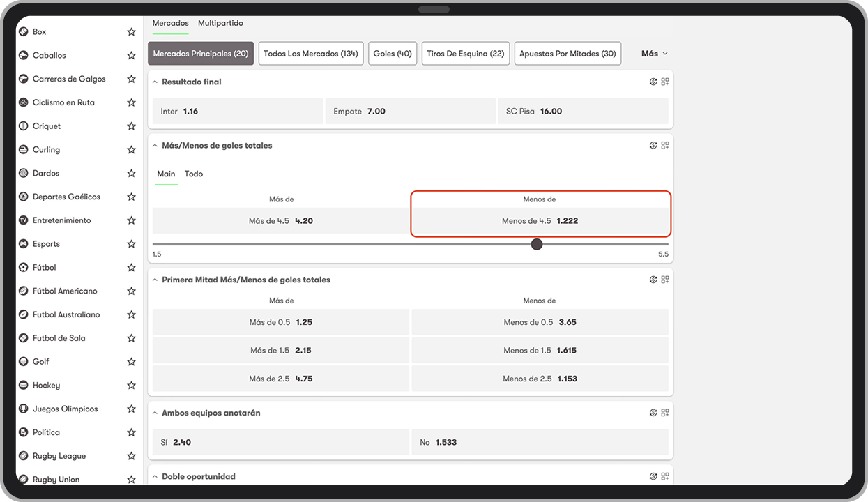Collapse the Ambos equipos anotarán section
Image resolution: width=868 pixels, height=502 pixels.
[x=155, y=413]
